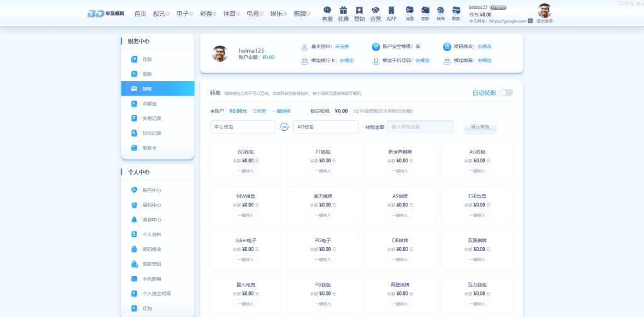Open the 中心钱包 source wallet dropdown
The image size is (644, 317).
click(x=243, y=127)
